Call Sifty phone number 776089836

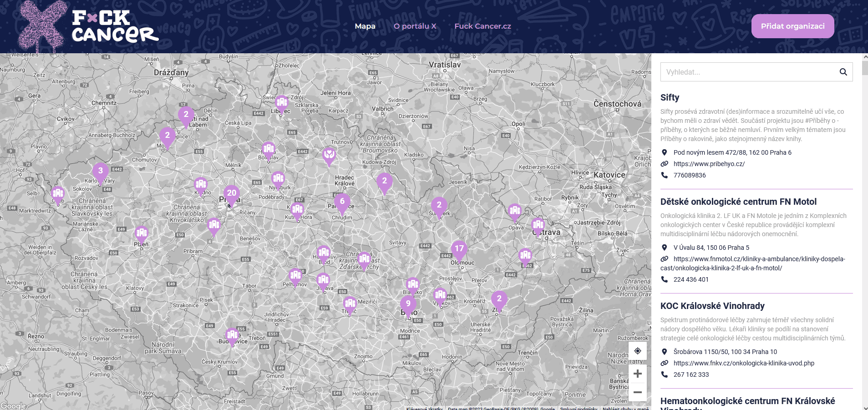690,175
